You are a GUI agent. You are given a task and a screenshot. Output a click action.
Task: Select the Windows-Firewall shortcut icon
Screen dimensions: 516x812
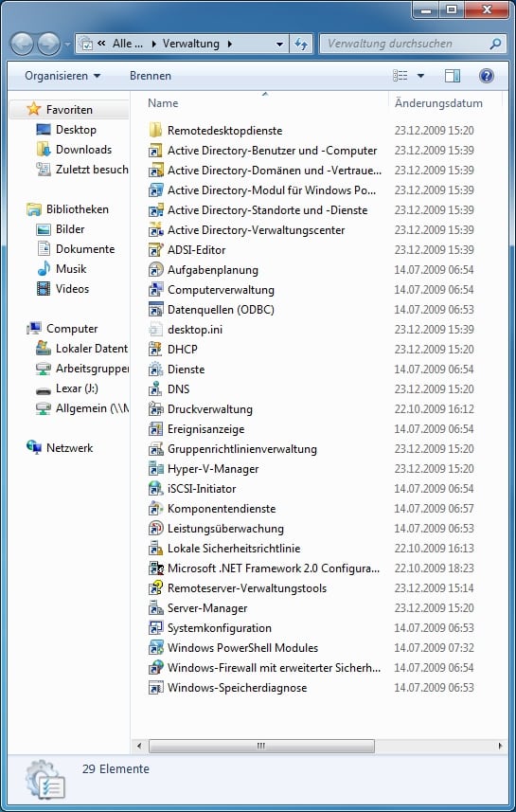coord(156,668)
